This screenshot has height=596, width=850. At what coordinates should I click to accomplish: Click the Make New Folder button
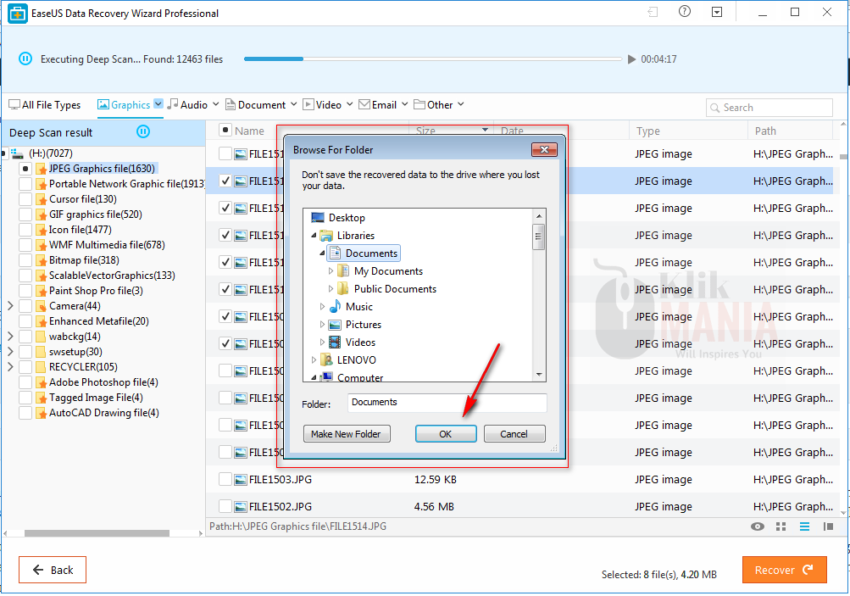(x=346, y=433)
